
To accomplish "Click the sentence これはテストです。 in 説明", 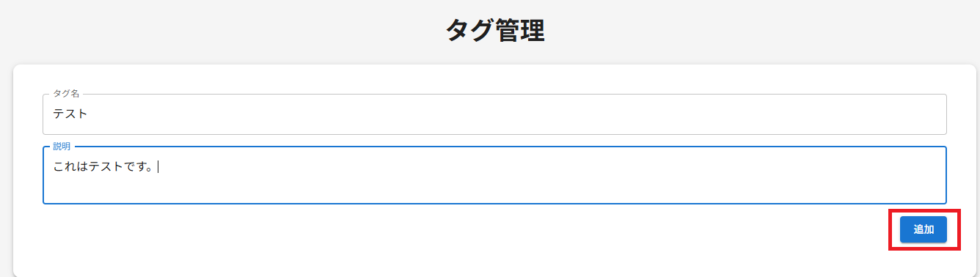I will [103, 167].
